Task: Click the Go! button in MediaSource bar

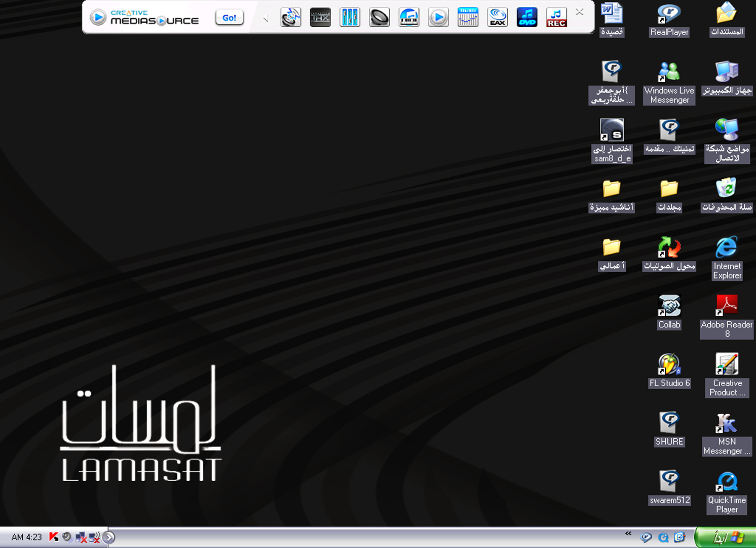Action: tap(229, 18)
